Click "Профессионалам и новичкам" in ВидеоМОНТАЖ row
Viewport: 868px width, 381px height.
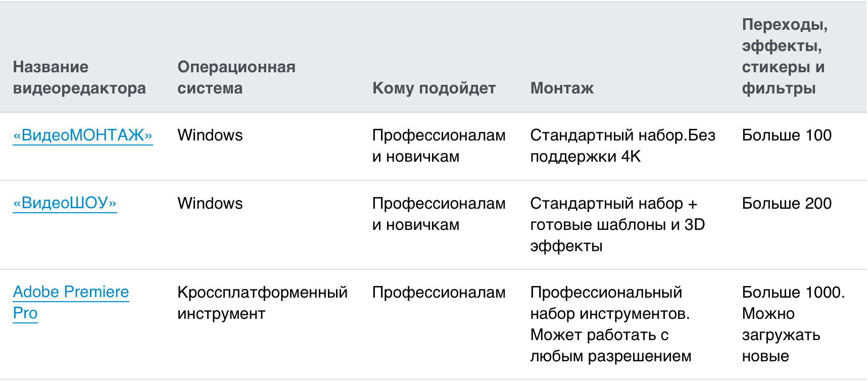[x=439, y=146]
